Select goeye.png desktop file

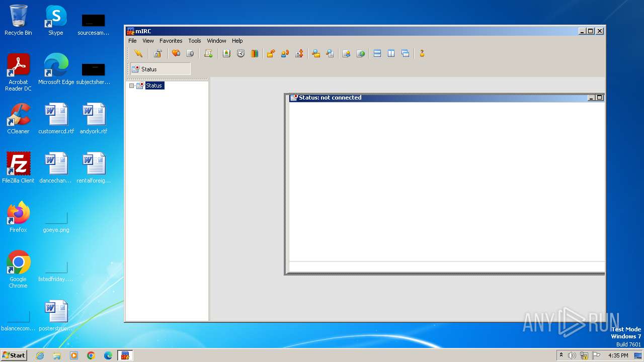pyautogui.click(x=56, y=222)
